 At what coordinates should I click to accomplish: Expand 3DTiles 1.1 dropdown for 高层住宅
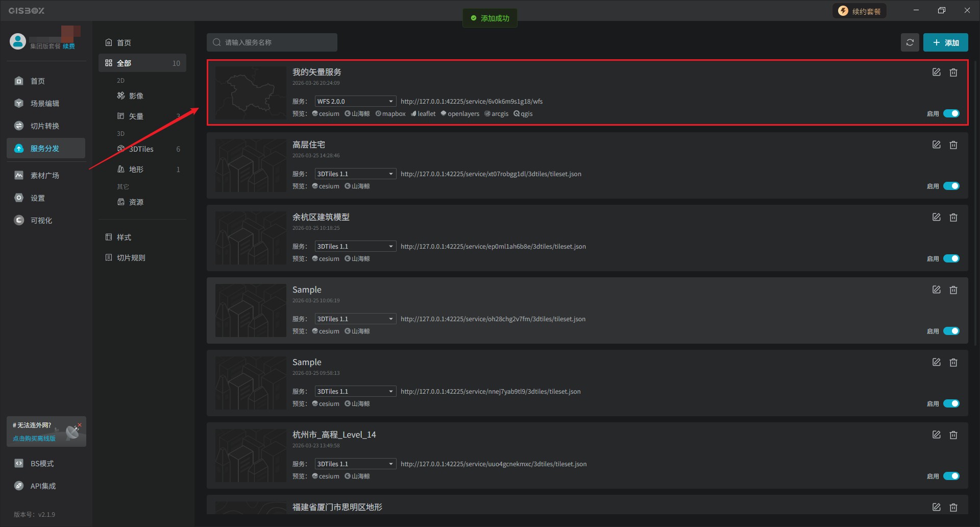(355, 174)
